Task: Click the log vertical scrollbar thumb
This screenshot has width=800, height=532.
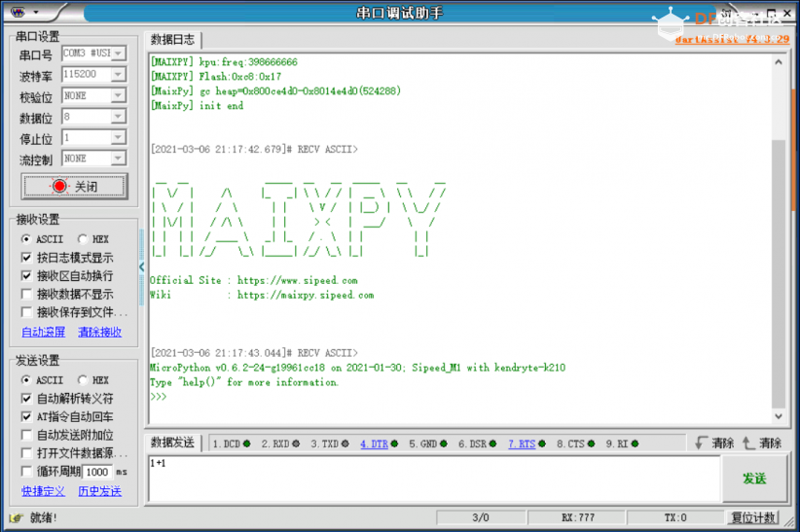Action: [778, 273]
